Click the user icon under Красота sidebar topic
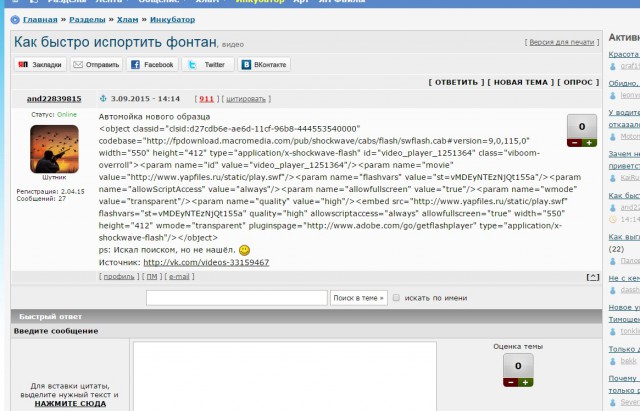This screenshot has height=411, width=640. point(613,66)
